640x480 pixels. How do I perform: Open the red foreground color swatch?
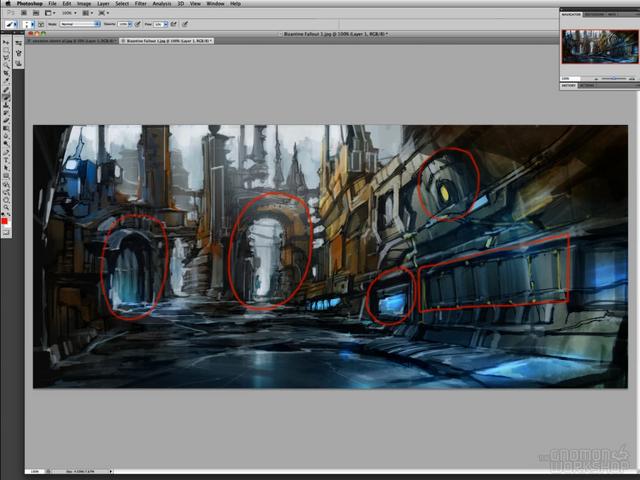pos(4,221)
